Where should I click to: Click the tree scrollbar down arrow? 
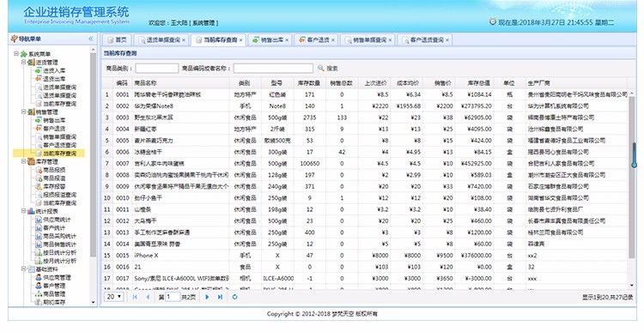pyautogui.click(x=94, y=303)
